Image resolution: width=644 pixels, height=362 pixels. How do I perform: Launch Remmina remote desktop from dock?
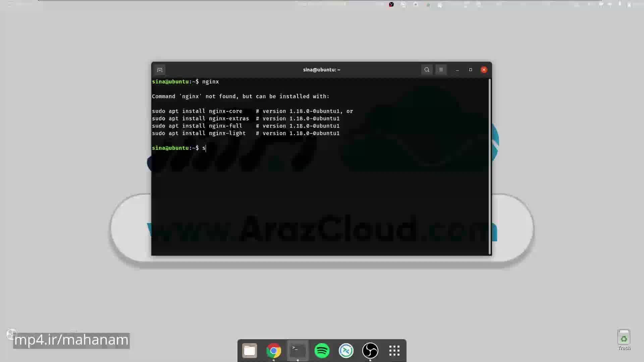click(x=346, y=351)
